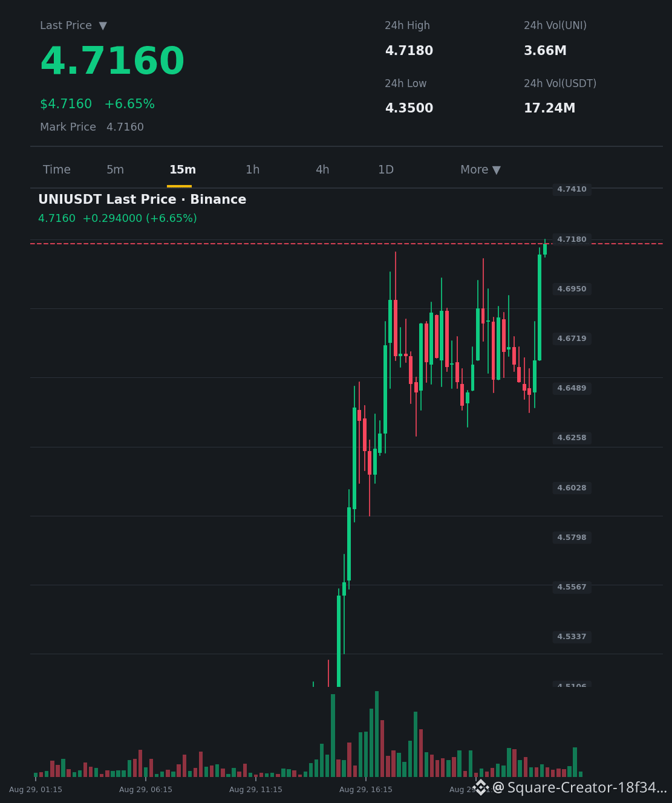Click the Aug 29, 06:15 time label
This screenshot has height=803, width=672.
146,790
